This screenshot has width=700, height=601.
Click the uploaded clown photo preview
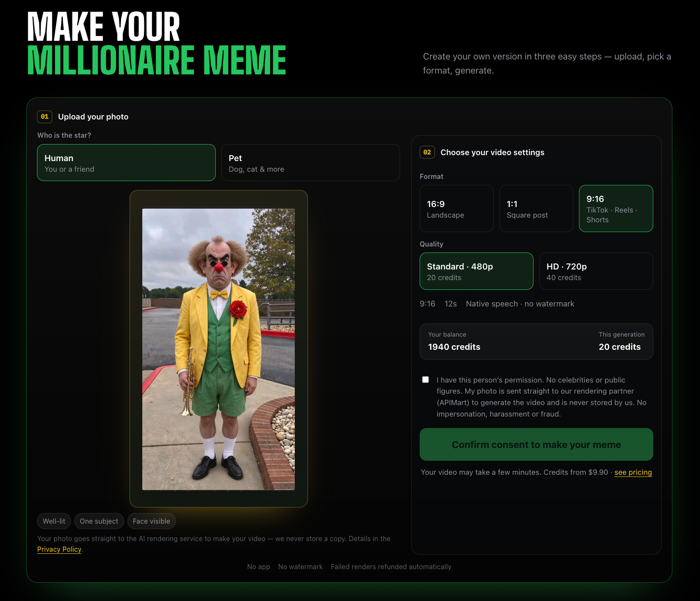tap(218, 349)
